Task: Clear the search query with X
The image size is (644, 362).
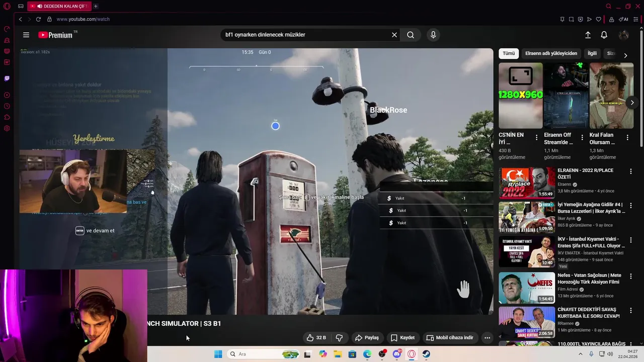Action: pos(394,35)
